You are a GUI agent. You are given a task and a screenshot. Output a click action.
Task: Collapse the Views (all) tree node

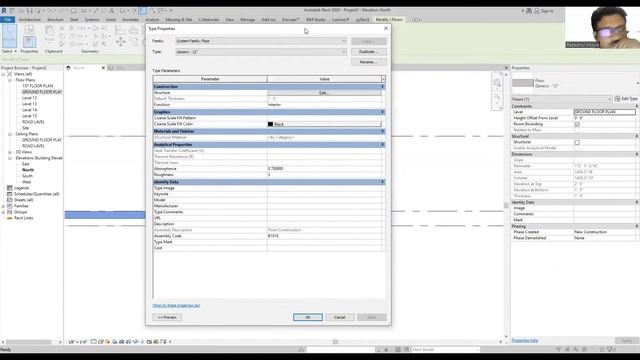(3, 74)
